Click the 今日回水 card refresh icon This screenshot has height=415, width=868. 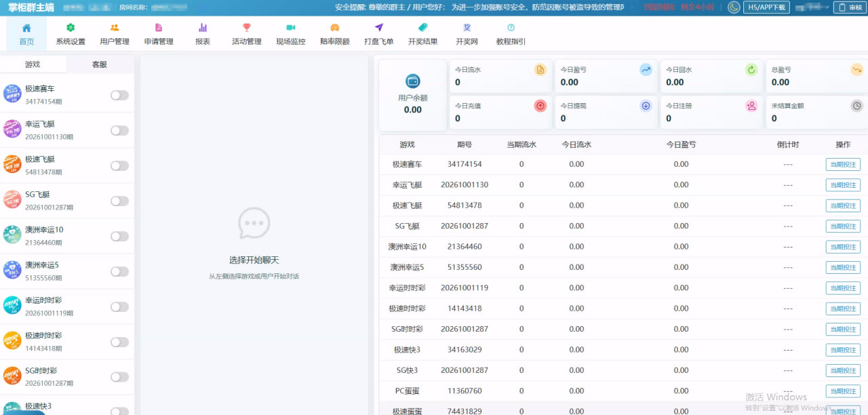click(751, 70)
